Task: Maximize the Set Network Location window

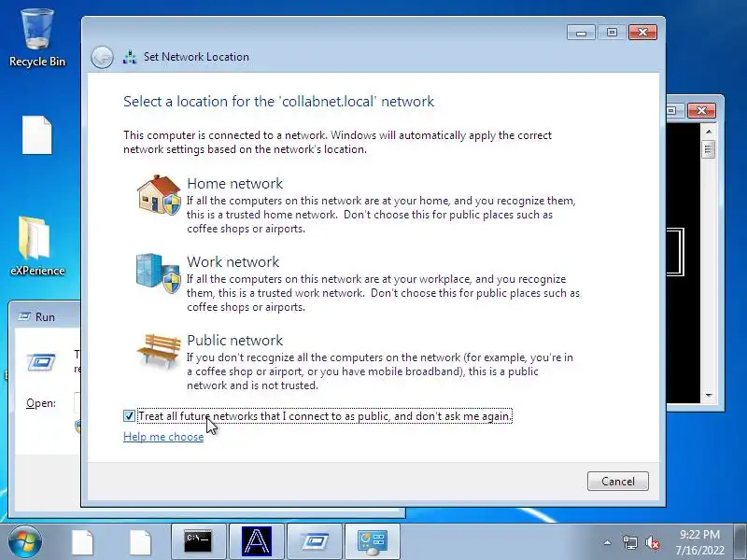Action: 613,32
